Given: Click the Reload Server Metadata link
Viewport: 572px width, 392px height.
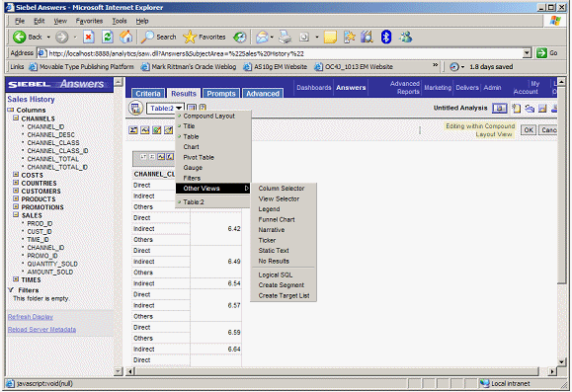Looking at the screenshot, I should 41,330.
